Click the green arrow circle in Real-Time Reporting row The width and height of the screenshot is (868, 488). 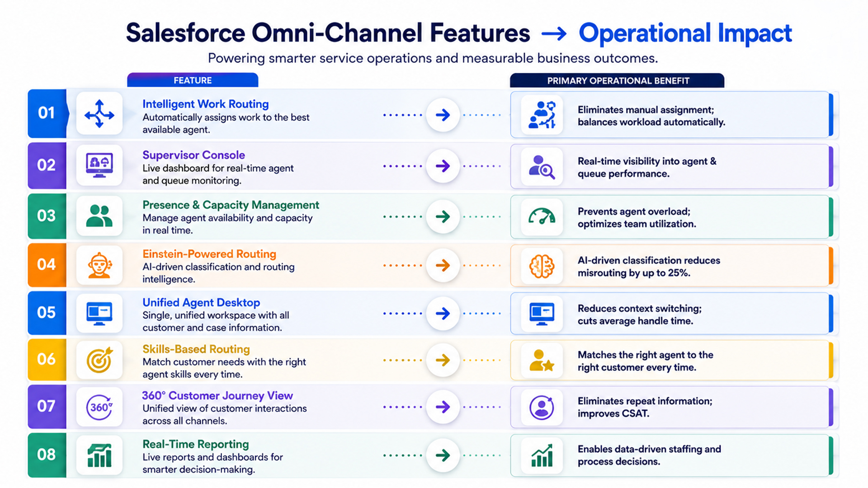443,455
